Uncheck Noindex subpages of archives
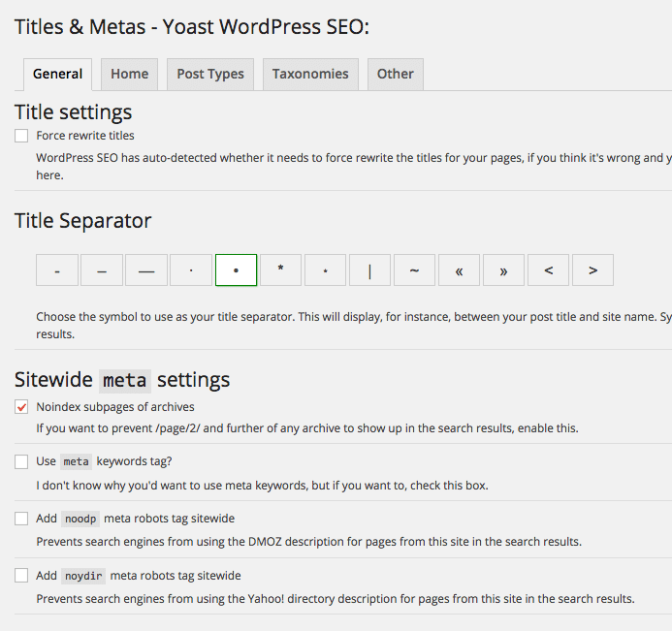 click(x=21, y=407)
